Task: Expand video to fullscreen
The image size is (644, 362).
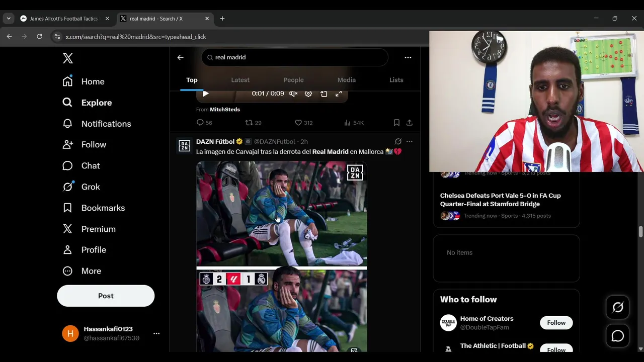Action: pos(339,94)
